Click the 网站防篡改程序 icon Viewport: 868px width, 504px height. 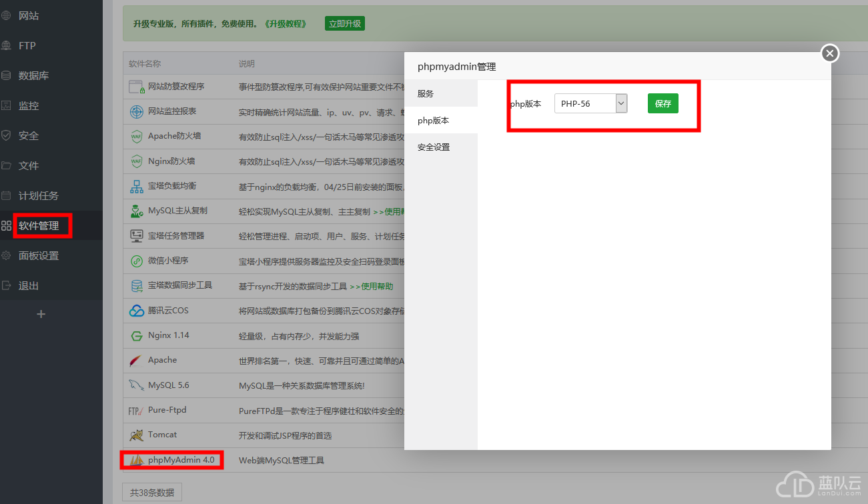point(137,87)
